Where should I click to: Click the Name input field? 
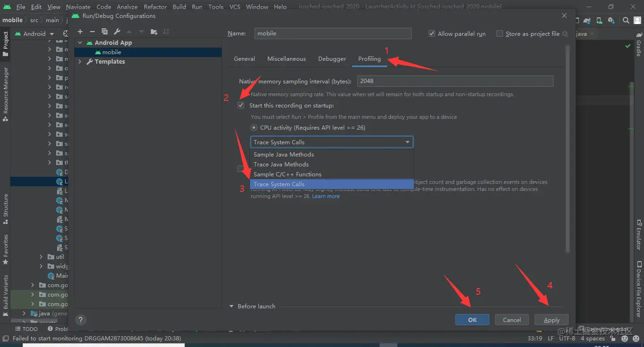click(x=333, y=33)
